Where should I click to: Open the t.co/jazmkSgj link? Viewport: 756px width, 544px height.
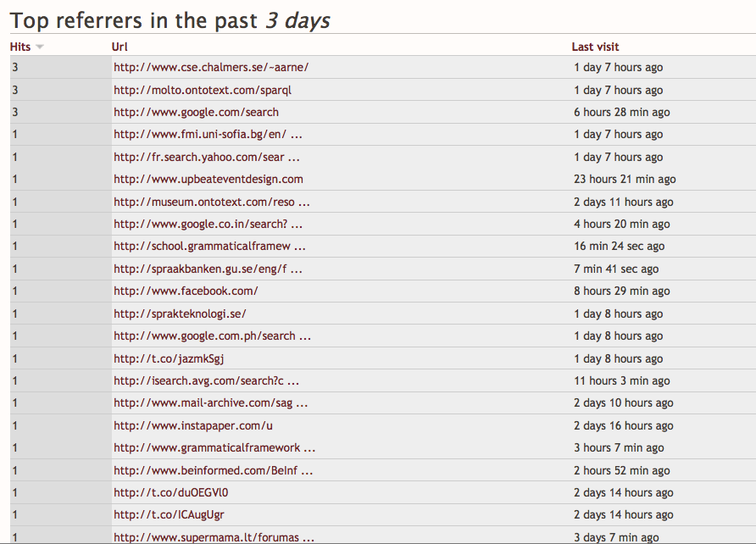(x=169, y=358)
